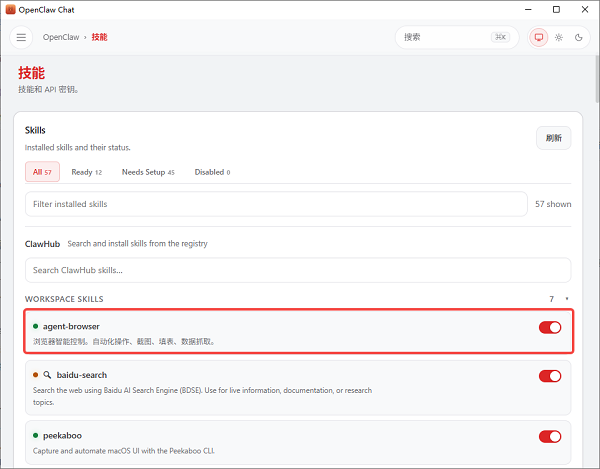Open the peekaboo skill name
Screen dimensions: 600x469
point(62,435)
